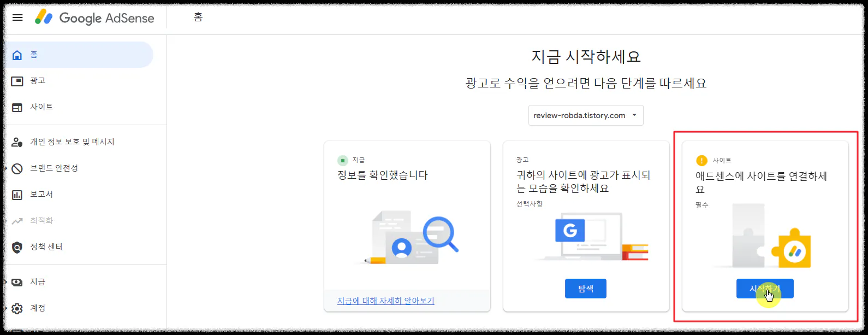This screenshot has width=868, height=335.
Task: Click the 개인 정보 보호 및 메시지 person icon
Action: pyautogui.click(x=17, y=142)
